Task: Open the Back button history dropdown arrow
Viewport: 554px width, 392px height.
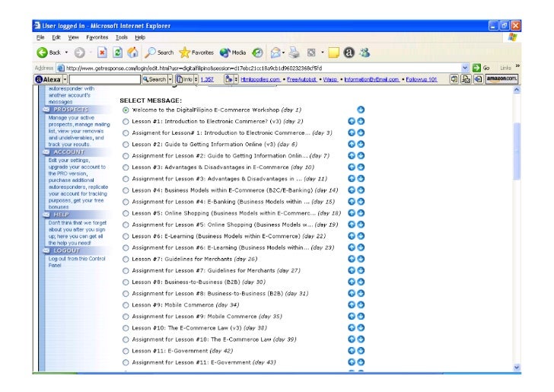Action: tap(66, 53)
